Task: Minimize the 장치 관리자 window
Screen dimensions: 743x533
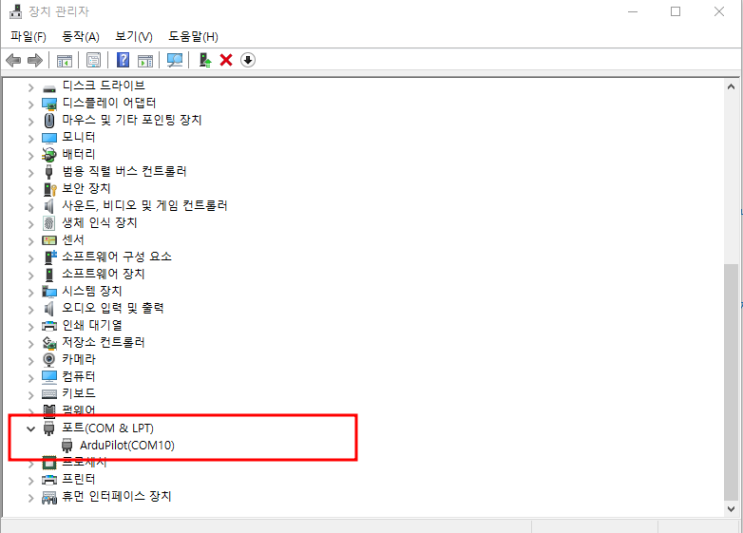Action: tap(633, 11)
